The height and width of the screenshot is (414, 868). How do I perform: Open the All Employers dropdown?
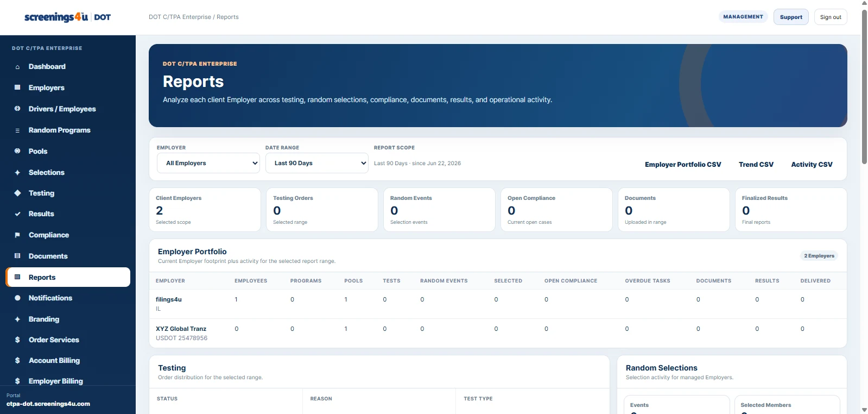208,163
